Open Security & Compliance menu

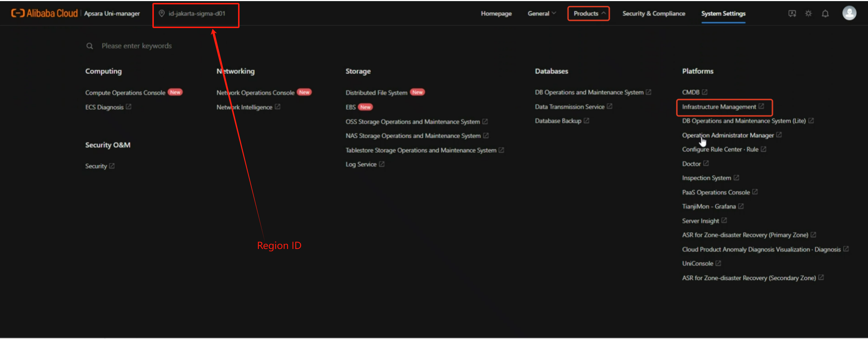point(654,13)
